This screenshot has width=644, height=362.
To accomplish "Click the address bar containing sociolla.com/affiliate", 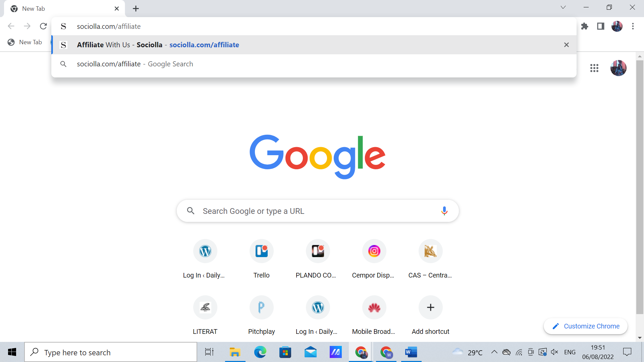I will tap(314, 26).
